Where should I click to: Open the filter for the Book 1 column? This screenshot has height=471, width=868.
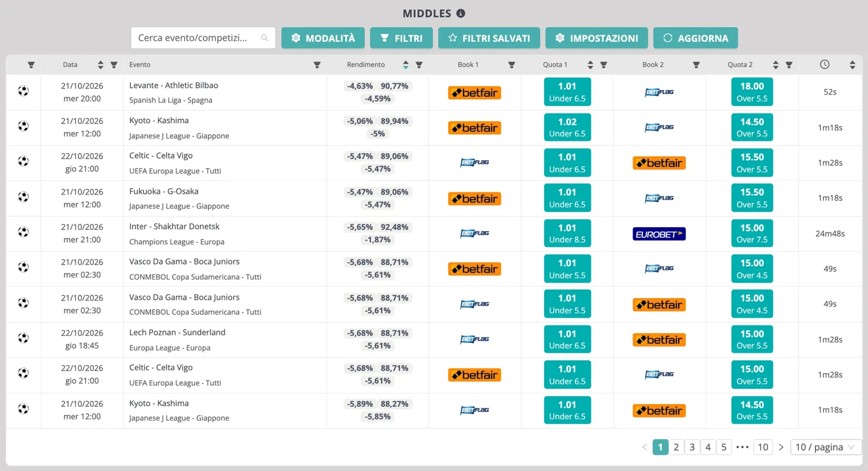[511, 65]
